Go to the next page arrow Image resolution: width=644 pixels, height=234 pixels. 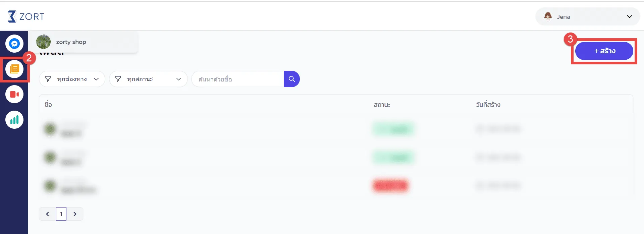click(x=75, y=214)
